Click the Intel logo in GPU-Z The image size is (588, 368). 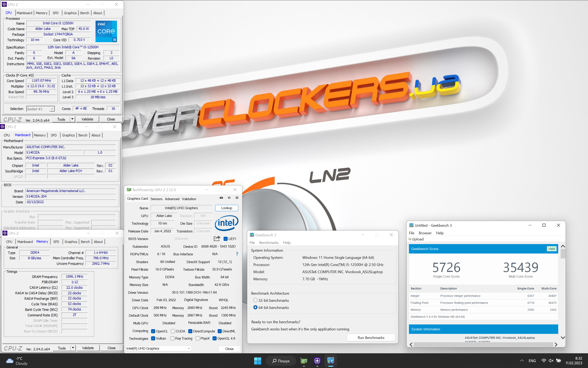[x=226, y=223]
